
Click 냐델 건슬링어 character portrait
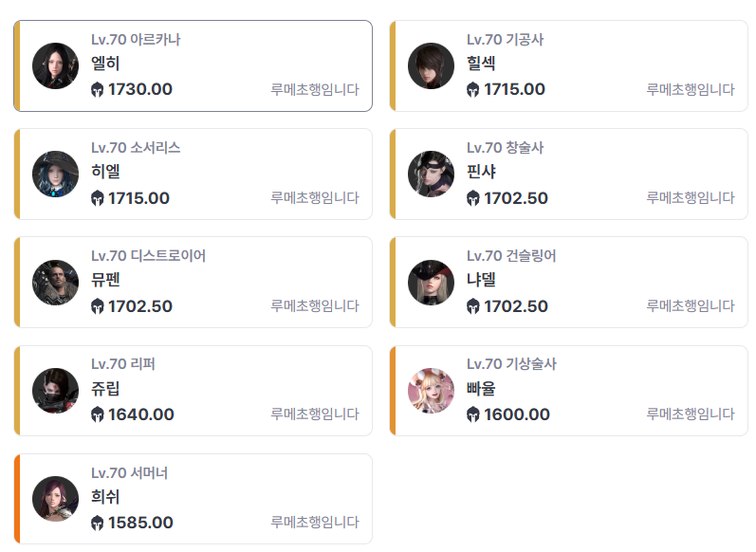click(431, 283)
